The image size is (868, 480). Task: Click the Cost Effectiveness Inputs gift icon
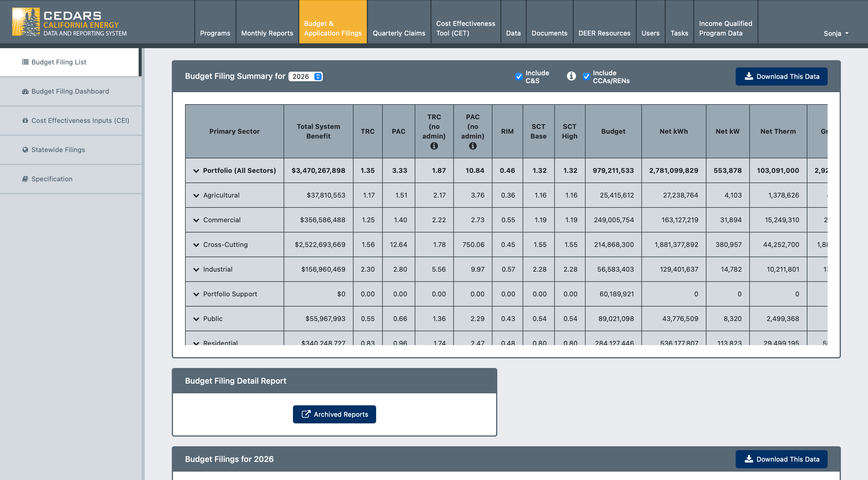pos(25,120)
